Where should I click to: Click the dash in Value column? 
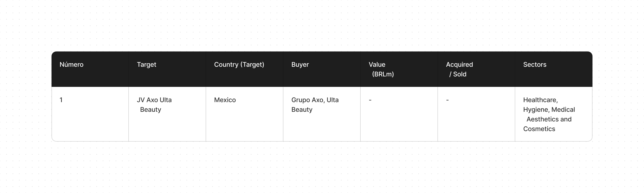click(x=370, y=100)
